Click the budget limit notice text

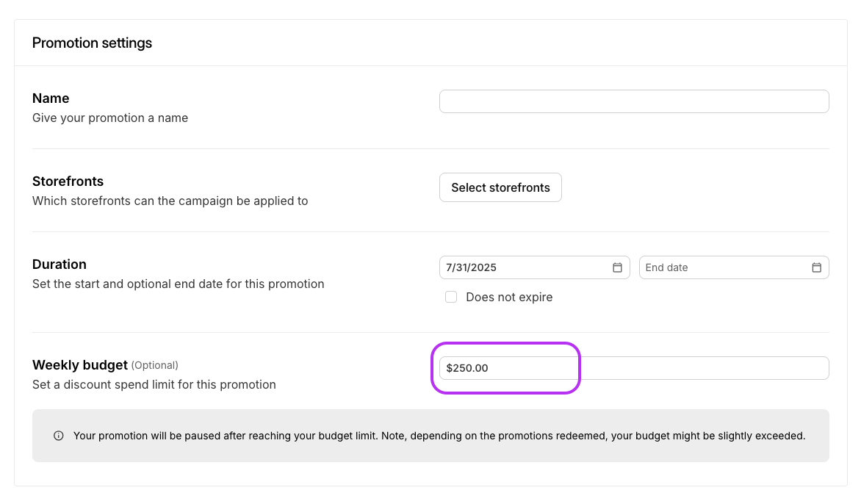pyautogui.click(x=439, y=436)
